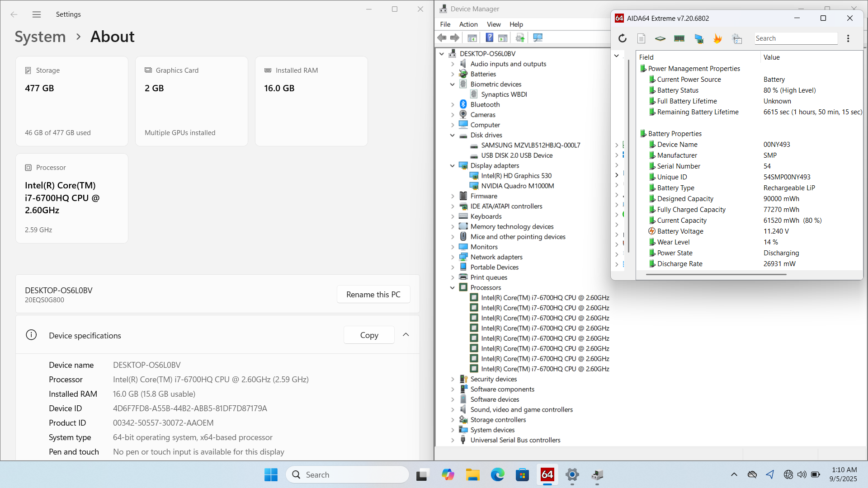This screenshot has width=868, height=488.
Task: Copy the device specifications
Action: pos(369,335)
